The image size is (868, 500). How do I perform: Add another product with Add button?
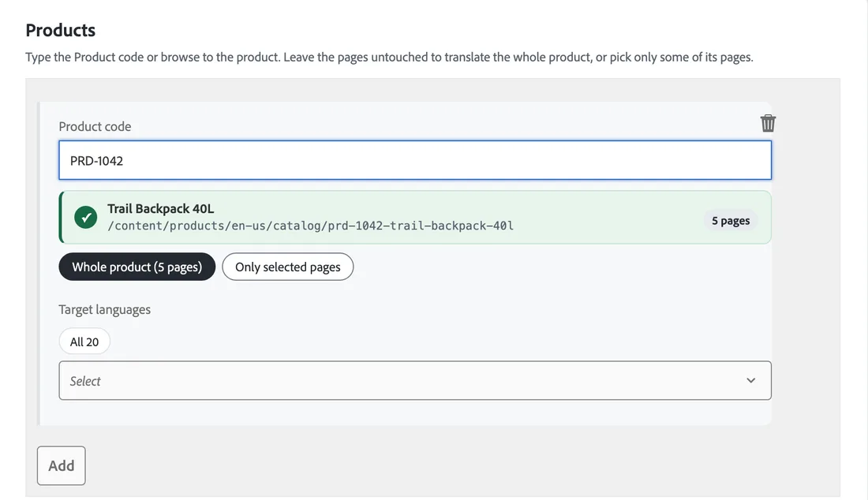tap(62, 466)
